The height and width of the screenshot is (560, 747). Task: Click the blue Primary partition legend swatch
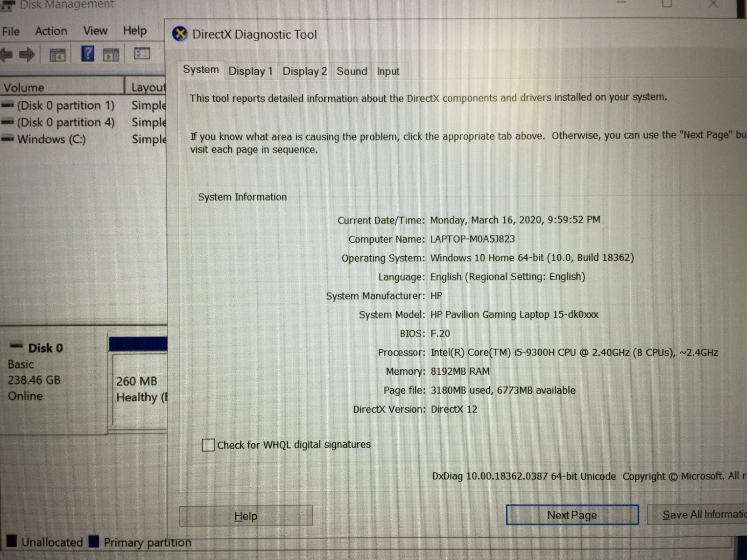tap(94, 541)
